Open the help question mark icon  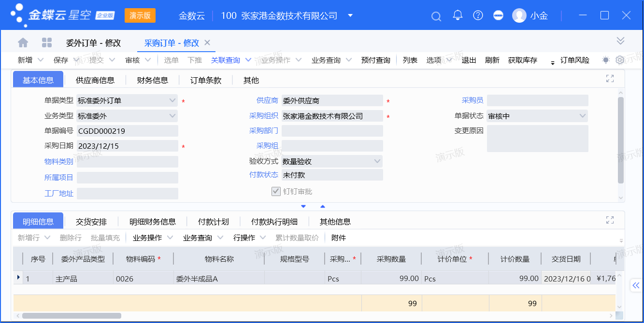coord(478,15)
